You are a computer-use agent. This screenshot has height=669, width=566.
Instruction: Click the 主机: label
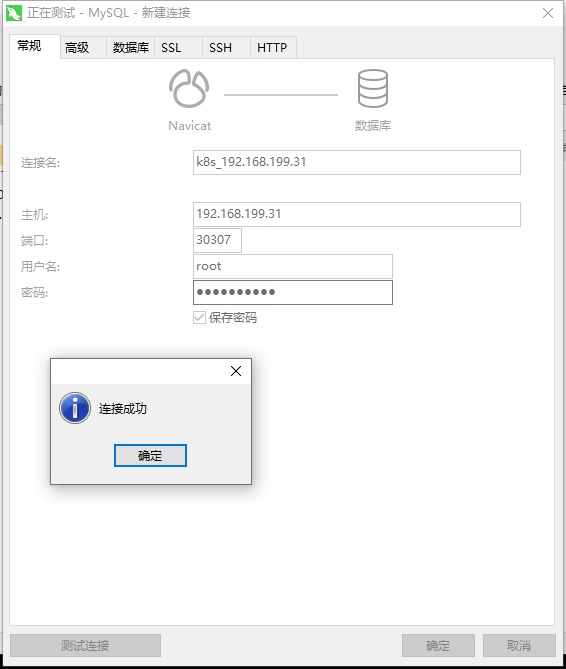35,215
